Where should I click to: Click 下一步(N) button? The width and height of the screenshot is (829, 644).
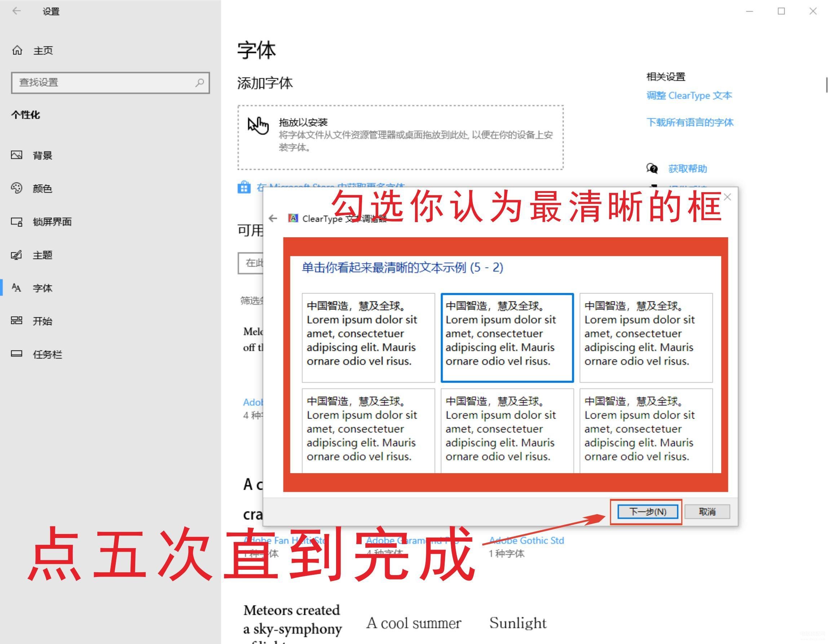coord(648,512)
